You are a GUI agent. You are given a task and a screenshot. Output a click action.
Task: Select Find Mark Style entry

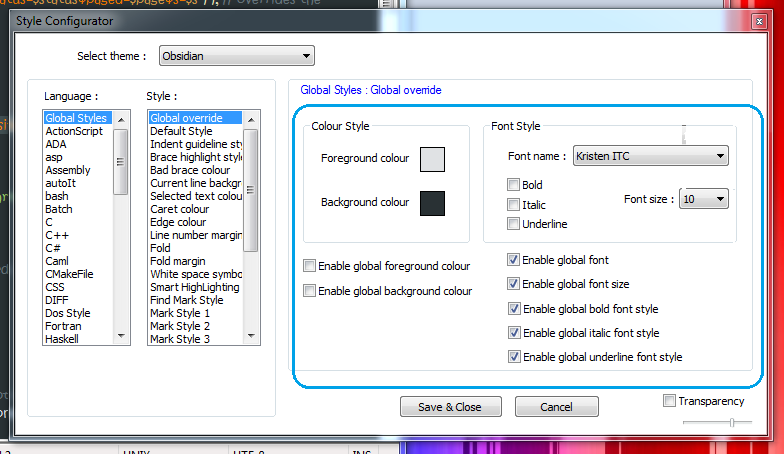196,300
